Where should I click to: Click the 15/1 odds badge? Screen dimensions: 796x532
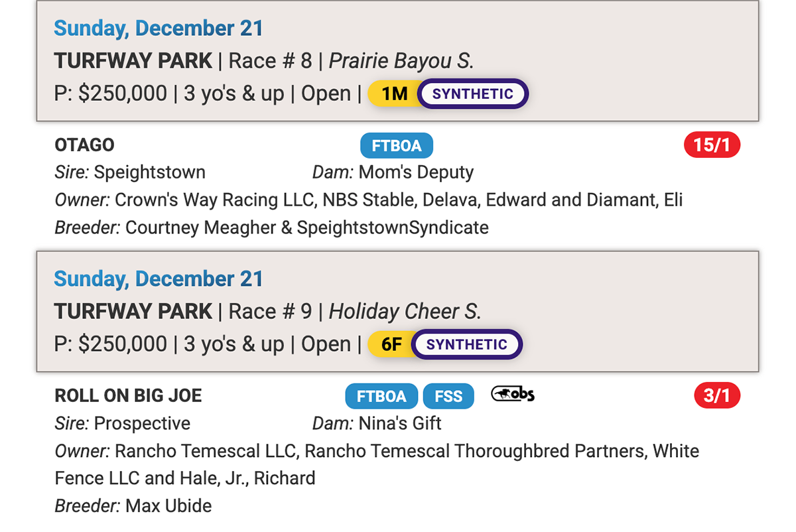click(712, 145)
